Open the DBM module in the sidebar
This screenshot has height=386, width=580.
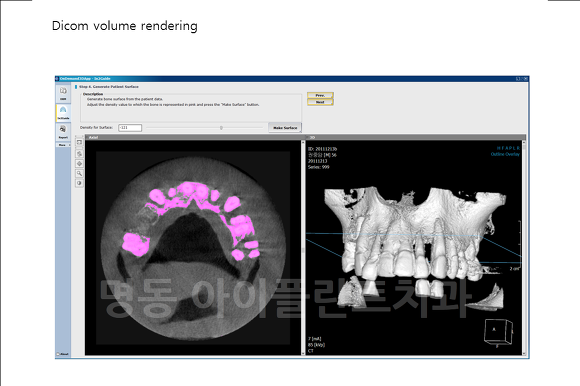pos(63,94)
